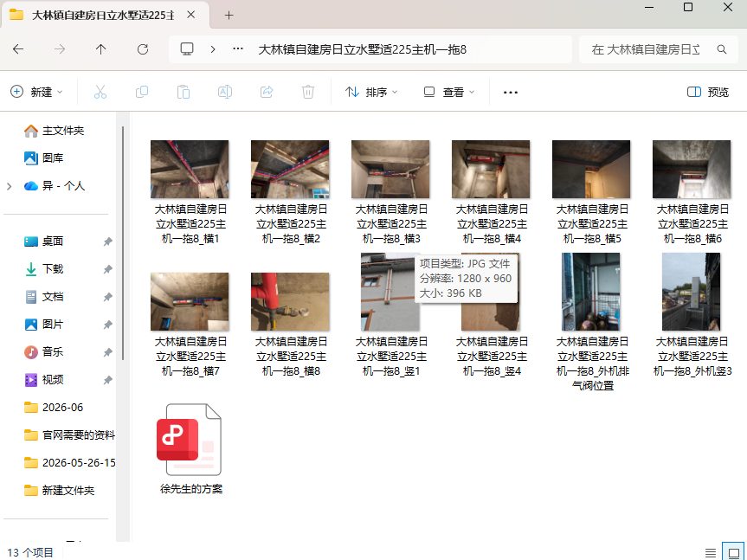Close the current folder tab
This screenshot has height=560, width=747.
[x=191, y=16]
